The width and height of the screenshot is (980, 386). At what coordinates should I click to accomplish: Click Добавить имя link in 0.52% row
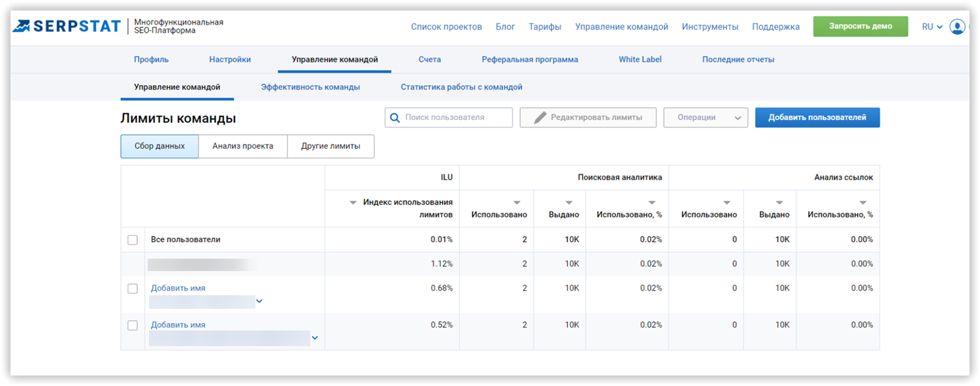pyautogui.click(x=178, y=325)
